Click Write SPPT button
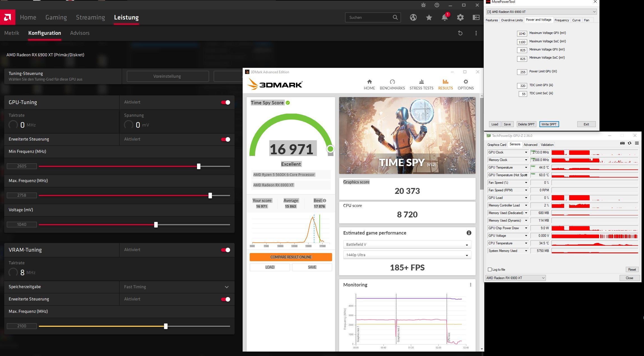The height and width of the screenshot is (356, 644). pyautogui.click(x=549, y=124)
